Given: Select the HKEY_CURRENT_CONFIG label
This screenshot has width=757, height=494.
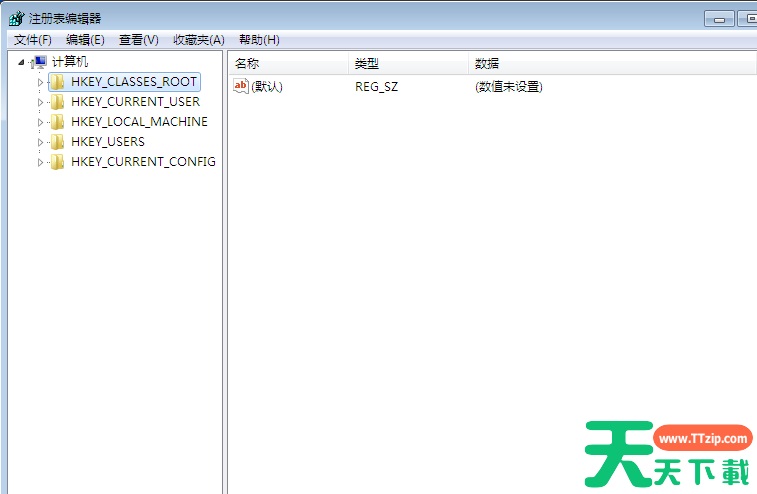Looking at the screenshot, I should tap(143, 162).
